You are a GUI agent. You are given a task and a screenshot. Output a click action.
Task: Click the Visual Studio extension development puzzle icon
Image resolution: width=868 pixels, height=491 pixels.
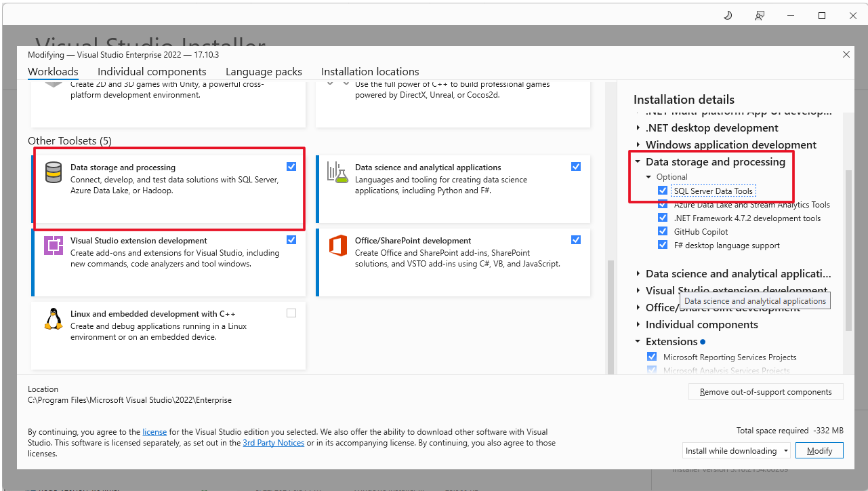tap(54, 245)
